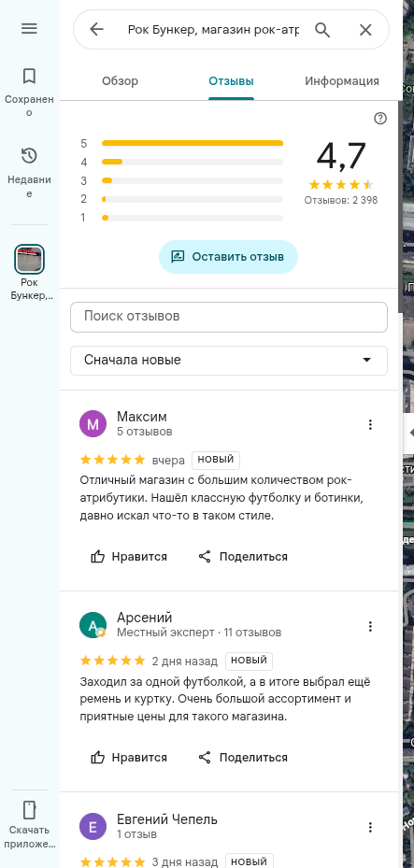
Task: Click the 4,7 rating number
Action: [341, 156]
